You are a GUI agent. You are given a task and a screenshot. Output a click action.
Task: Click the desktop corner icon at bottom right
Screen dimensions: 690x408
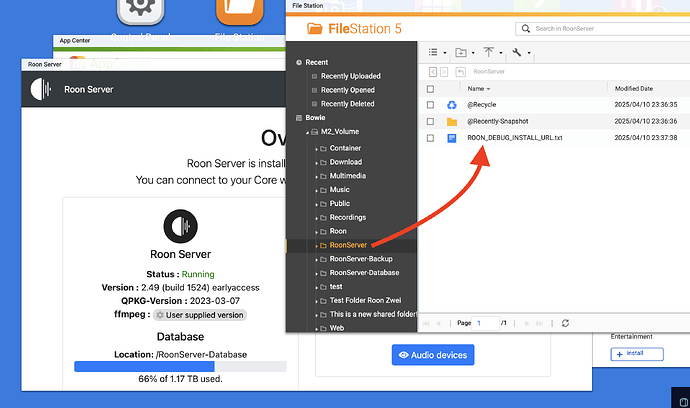tap(683, 401)
